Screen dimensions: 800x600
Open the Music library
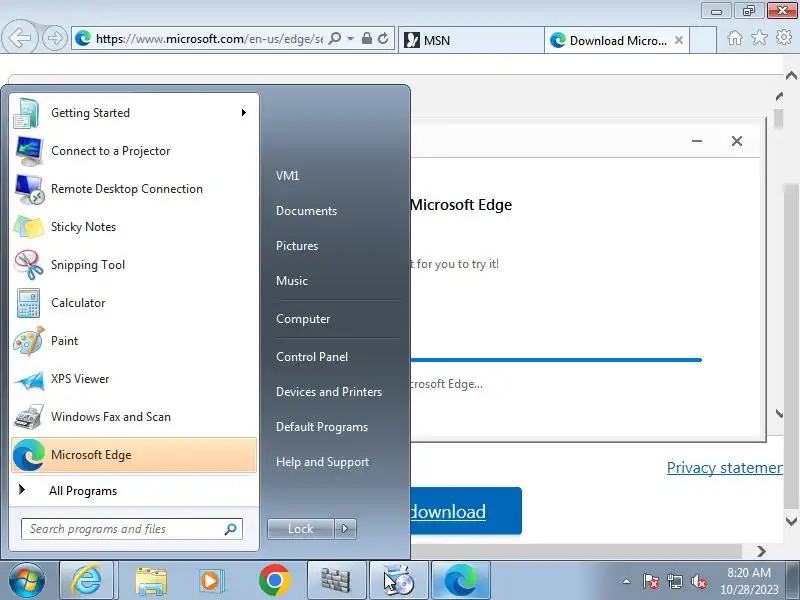292,281
